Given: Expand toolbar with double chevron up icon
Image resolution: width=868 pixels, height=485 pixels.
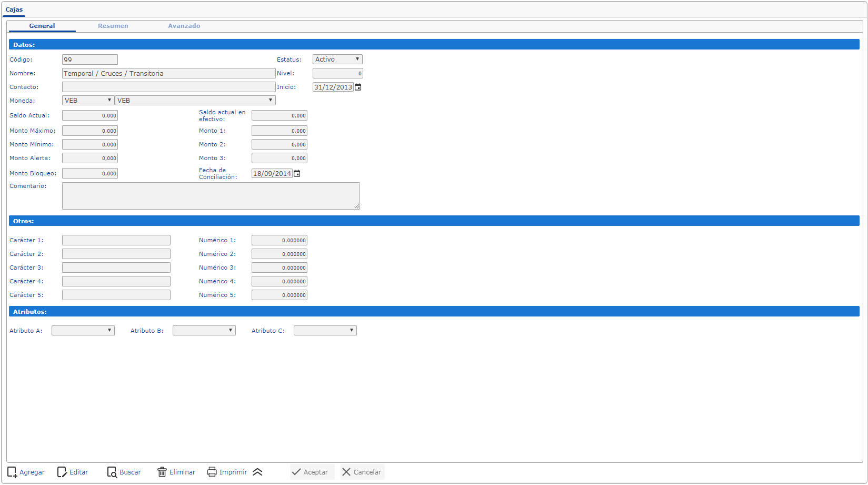Looking at the screenshot, I should coord(257,472).
